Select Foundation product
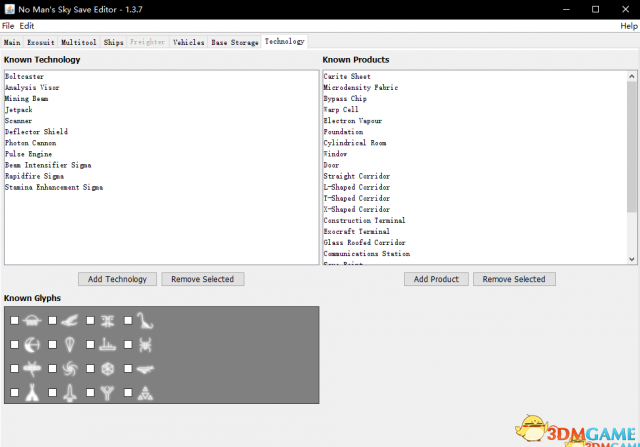This screenshot has height=447, width=640. pyautogui.click(x=475, y=132)
